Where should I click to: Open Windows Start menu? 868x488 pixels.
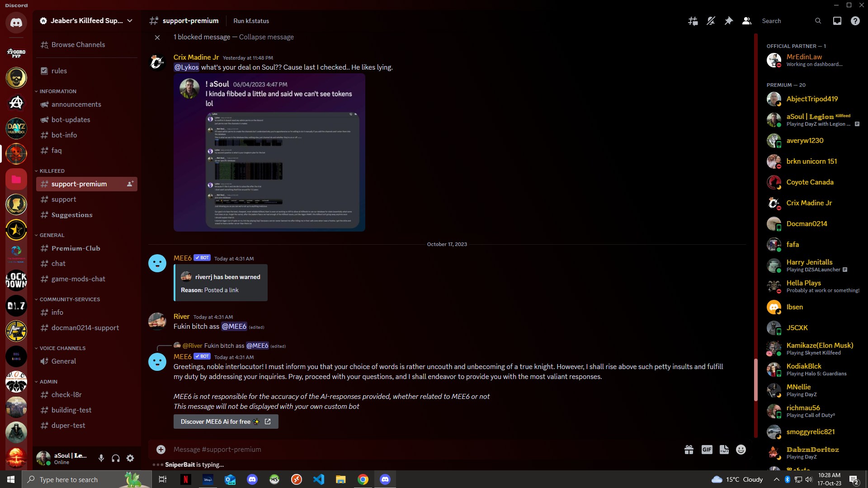coord(11,479)
